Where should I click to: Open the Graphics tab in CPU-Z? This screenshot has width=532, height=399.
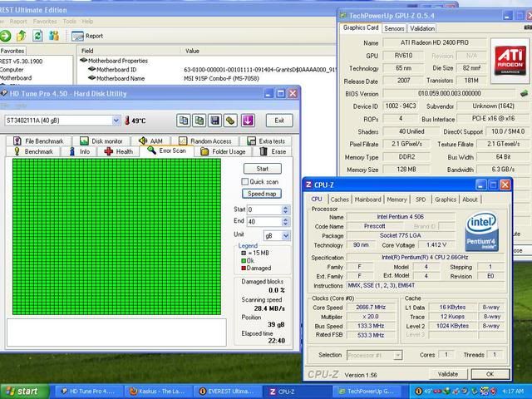(x=446, y=199)
